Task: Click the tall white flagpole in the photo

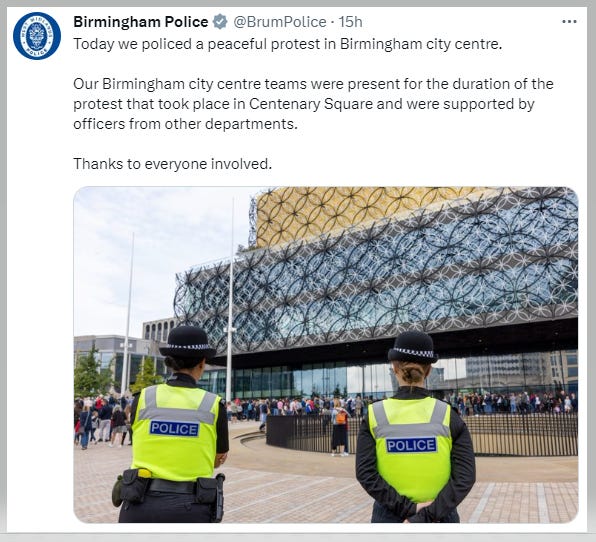Action: [x=230, y=300]
